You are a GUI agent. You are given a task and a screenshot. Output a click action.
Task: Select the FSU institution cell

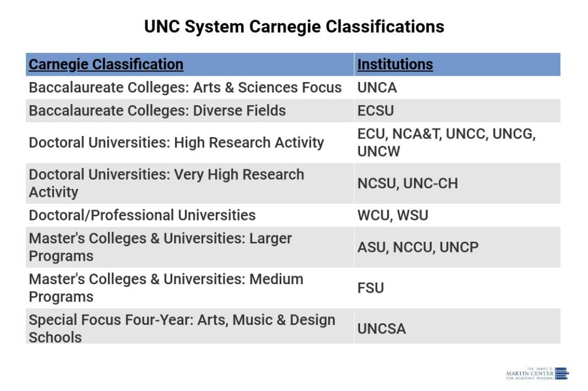click(370, 288)
